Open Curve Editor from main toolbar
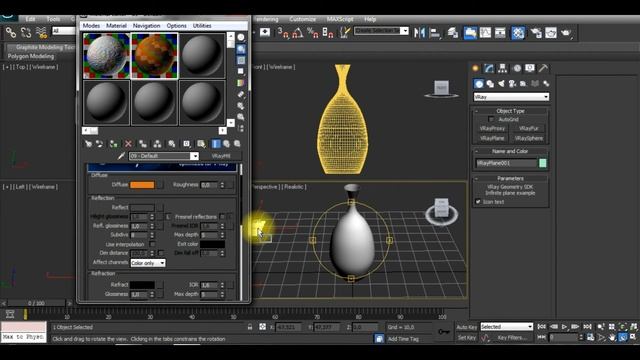 coord(485,33)
